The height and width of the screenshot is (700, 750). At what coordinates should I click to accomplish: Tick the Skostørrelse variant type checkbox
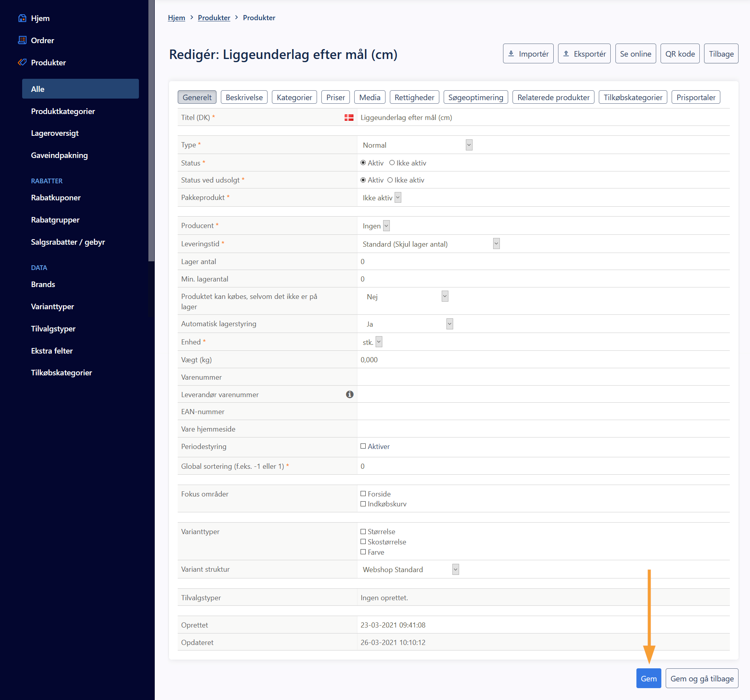pos(363,542)
